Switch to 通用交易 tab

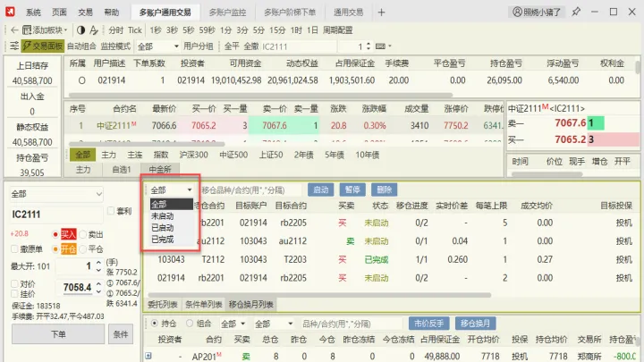[x=348, y=13]
